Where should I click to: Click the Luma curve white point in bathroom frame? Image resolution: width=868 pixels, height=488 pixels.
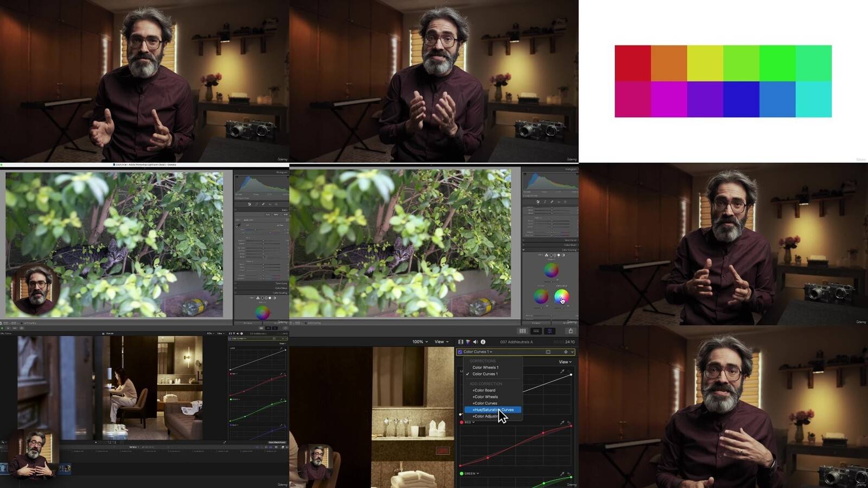coord(571,375)
